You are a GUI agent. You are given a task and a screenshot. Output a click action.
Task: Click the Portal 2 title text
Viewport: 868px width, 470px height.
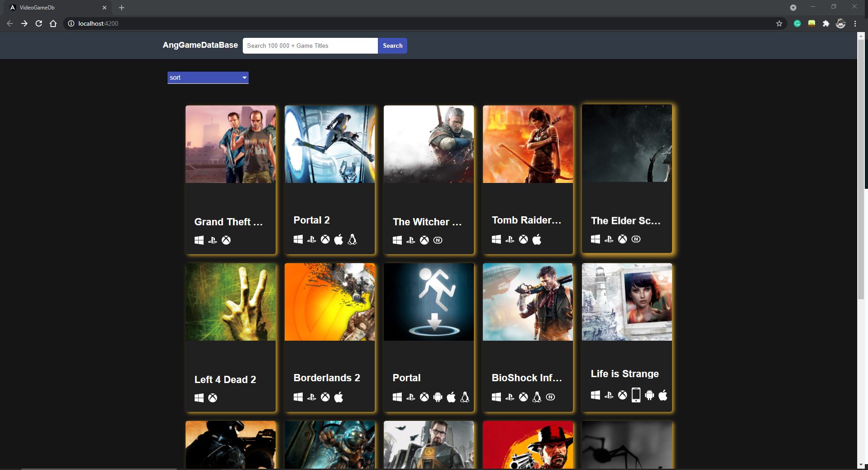coord(312,220)
